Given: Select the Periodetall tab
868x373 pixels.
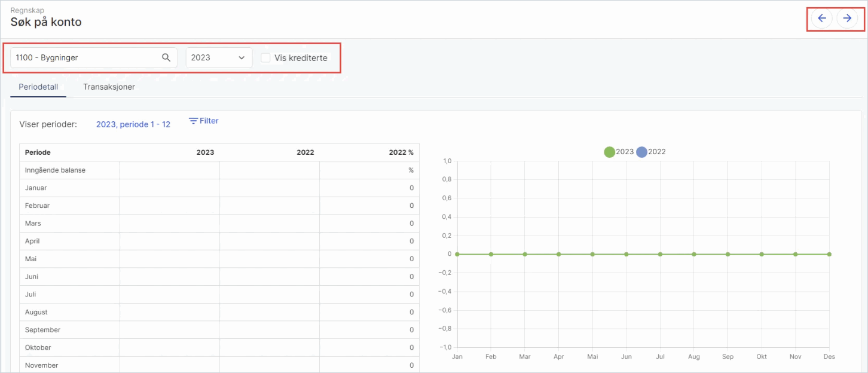Looking at the screenshot, I should tap(38, 87).
